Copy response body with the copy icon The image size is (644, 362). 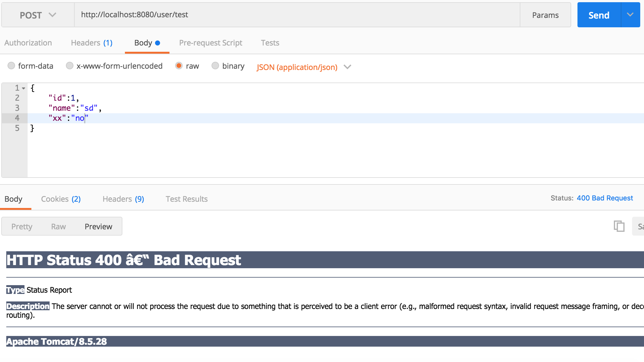pos(619,226)
